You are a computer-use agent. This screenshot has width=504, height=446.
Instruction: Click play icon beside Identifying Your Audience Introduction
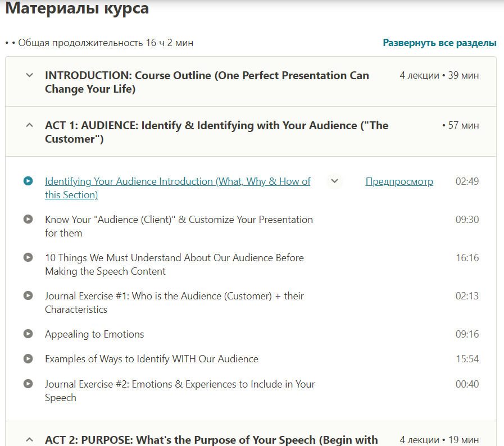tap(28, 181)
